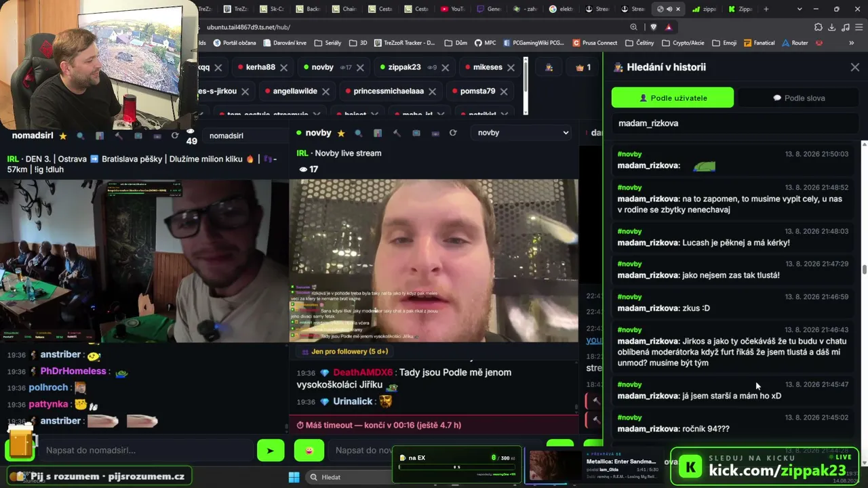868x488 pixels.
Task: Open the novby channel dropdown
Action: point(522,133)
